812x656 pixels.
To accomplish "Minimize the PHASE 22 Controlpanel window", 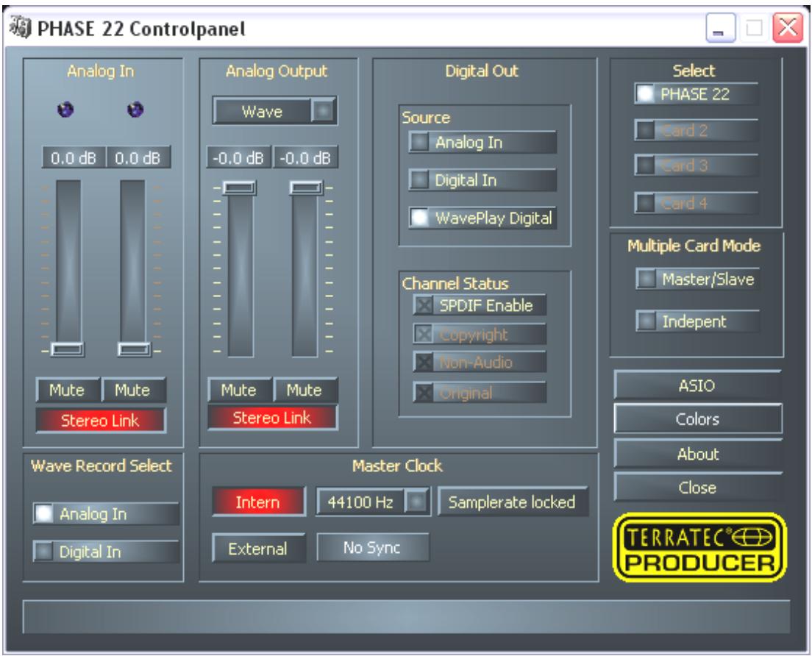I will tap(720, 28).
